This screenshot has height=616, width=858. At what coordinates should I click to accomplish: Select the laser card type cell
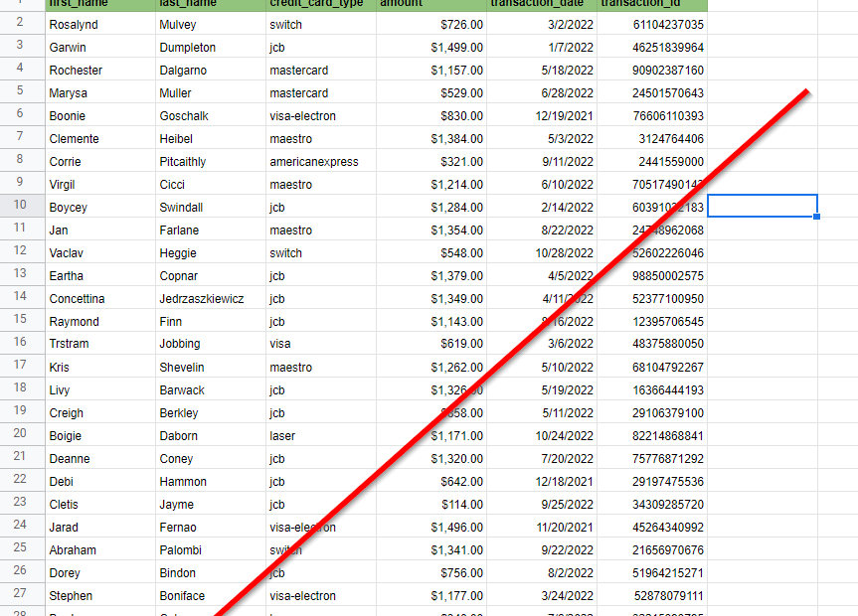click(321, 435)
